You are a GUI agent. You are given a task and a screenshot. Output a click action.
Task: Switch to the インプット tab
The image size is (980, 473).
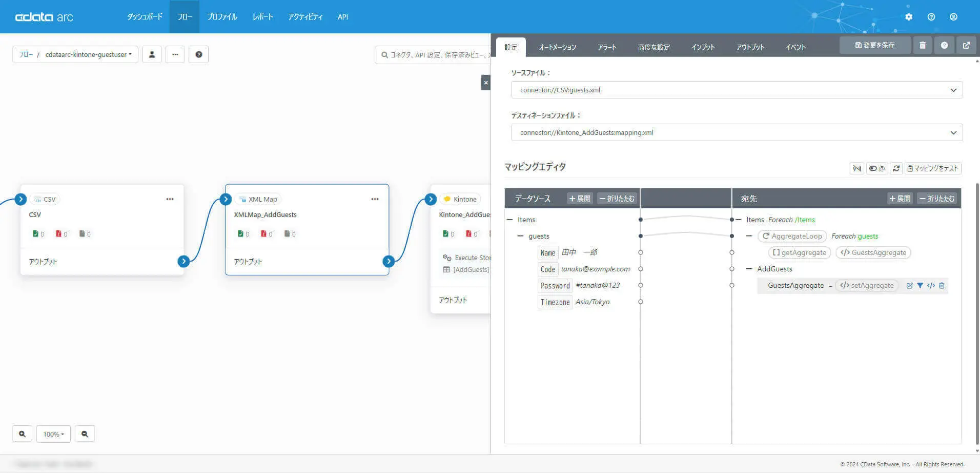(x=703, y=47)
